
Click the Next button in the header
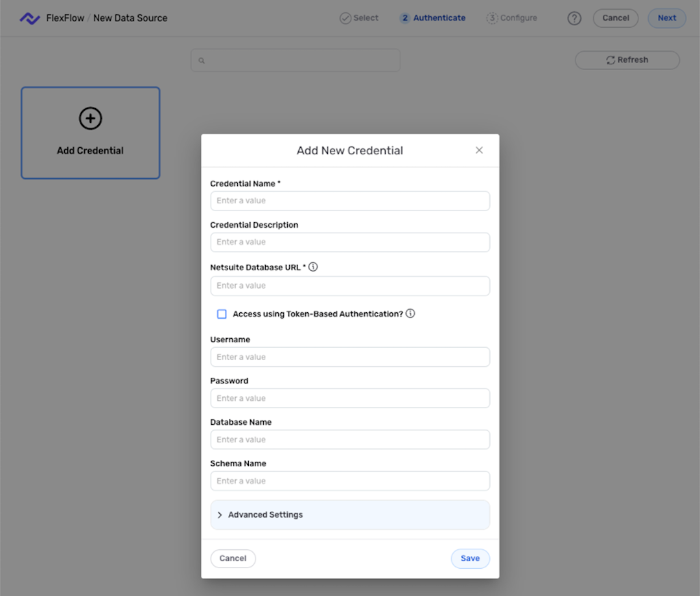coord(666,18)
